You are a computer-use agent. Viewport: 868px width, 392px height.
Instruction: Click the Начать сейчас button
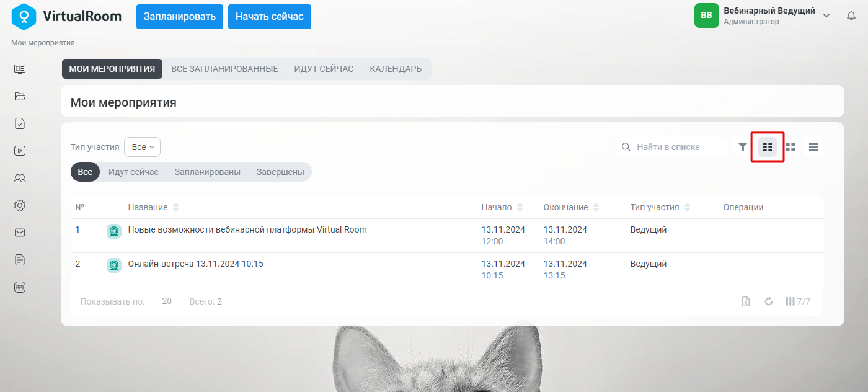pos(270,17)
